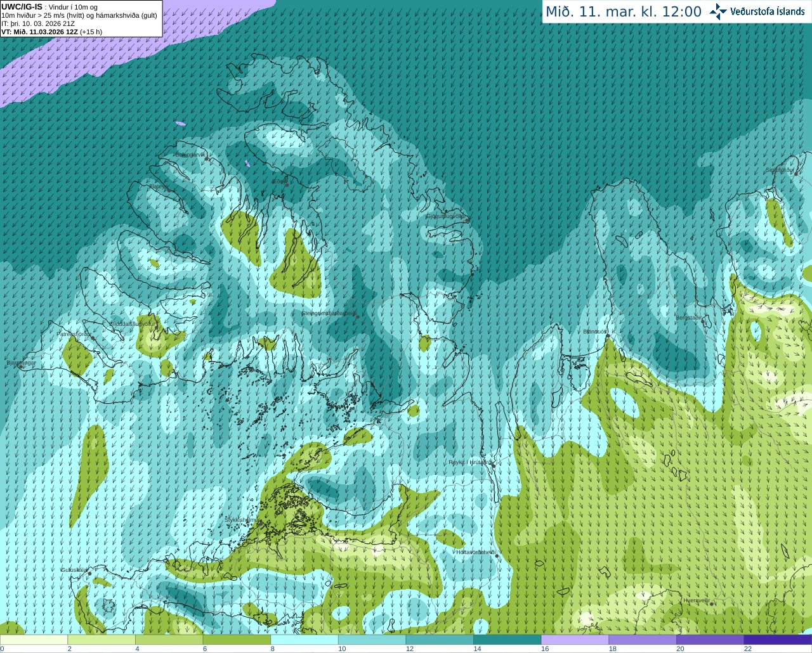This screenshot has width=812, height=653.
Task: Select the 0–2 m/s pale yellow legend swatch
Action: pyautogui.click(x=34, y=640)
